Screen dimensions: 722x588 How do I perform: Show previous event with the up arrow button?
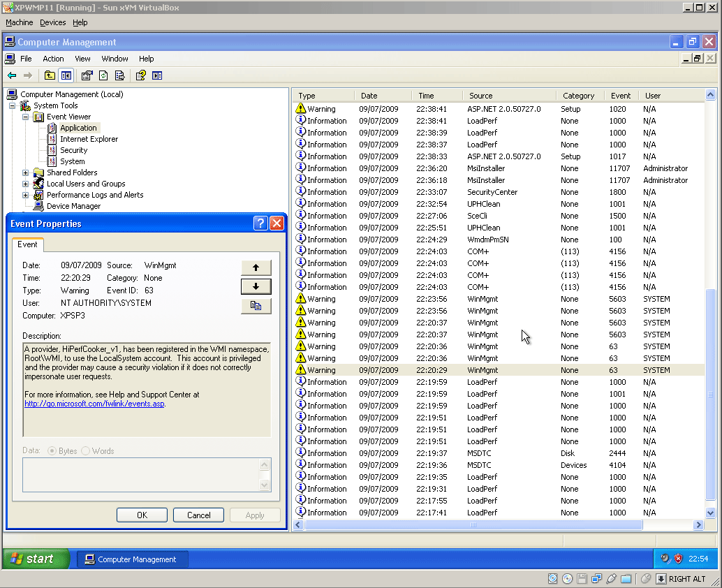pos(256,267)
